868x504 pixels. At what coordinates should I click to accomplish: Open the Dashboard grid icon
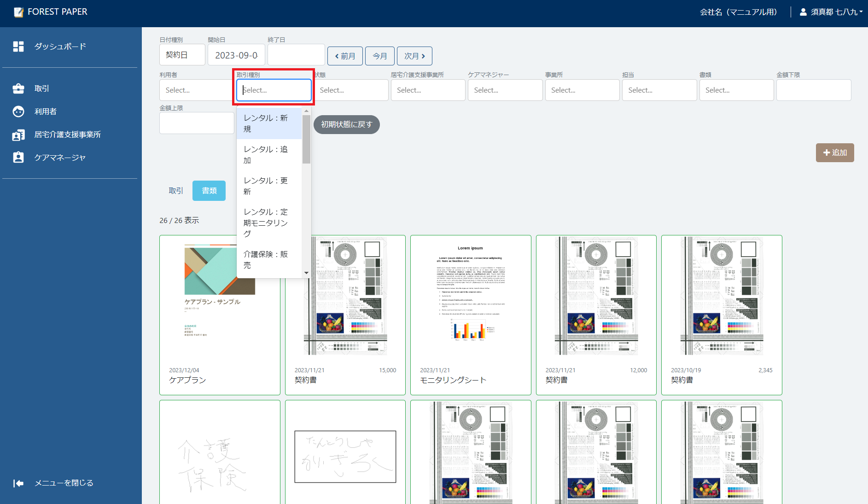click(18, 47)
